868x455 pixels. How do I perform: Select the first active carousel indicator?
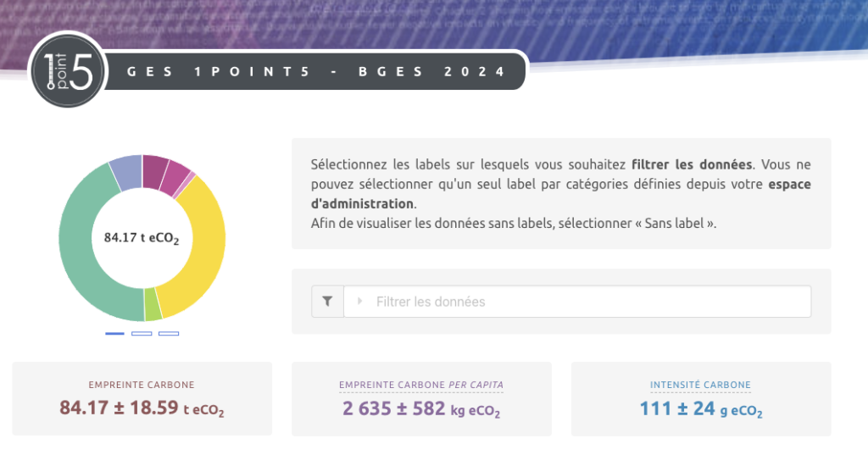[114, 334]
